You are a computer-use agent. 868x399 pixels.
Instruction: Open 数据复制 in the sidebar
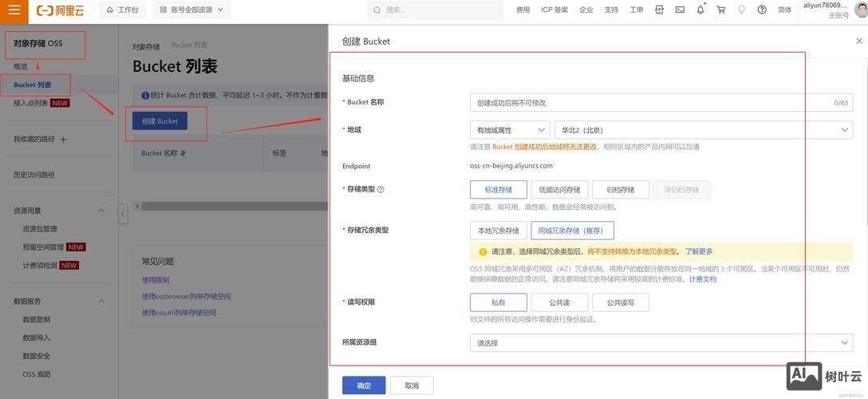point(37,320)
